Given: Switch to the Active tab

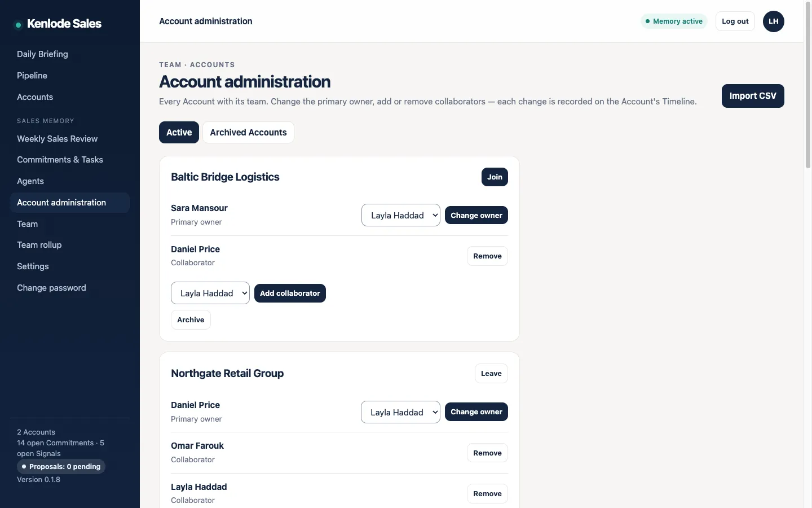Looking at the screenshot, I should click(x=179, y=132).
